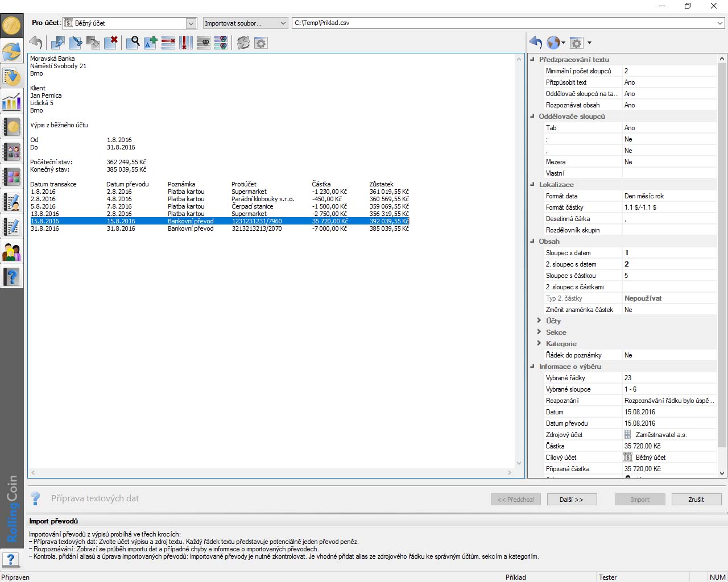This screenshot has width=728, height=582.
Task: Collapse the Předzpracování textu section
Action: pyautogui.click(x=533, y=59)
